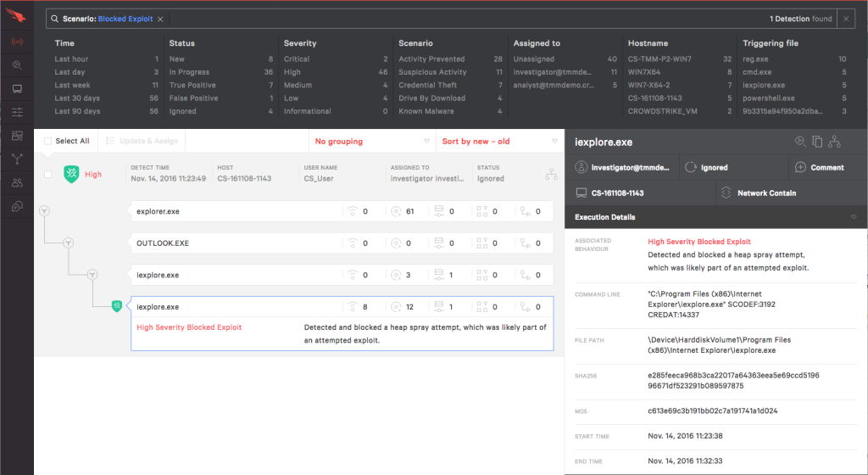Open the Users icon in sidebar
This screenshot has height=475, width=868.
17,182
